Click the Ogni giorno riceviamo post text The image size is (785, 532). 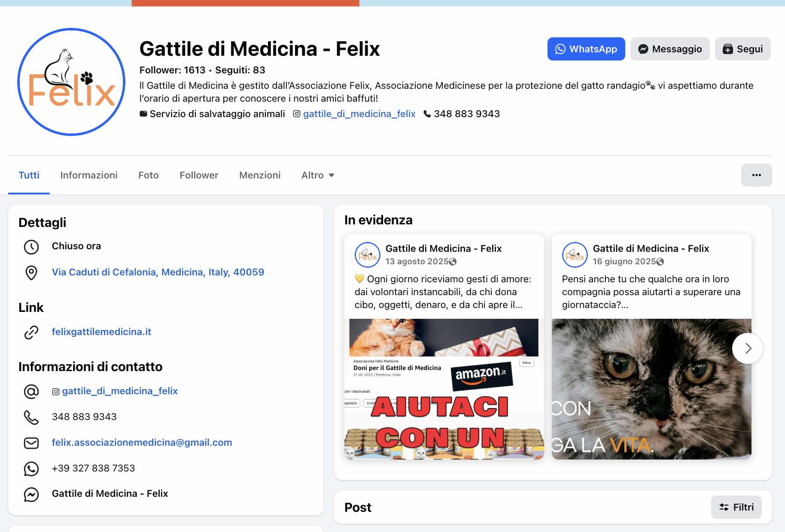[443, 292]
